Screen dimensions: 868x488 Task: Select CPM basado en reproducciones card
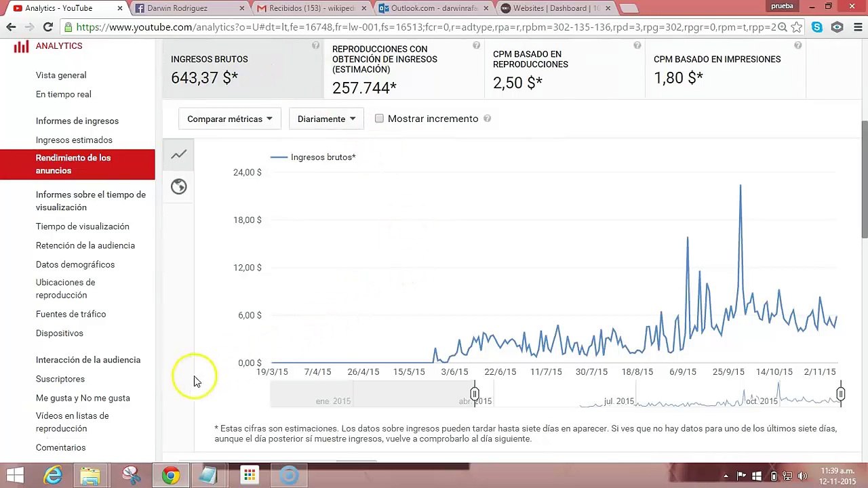(x=564, y=68)
